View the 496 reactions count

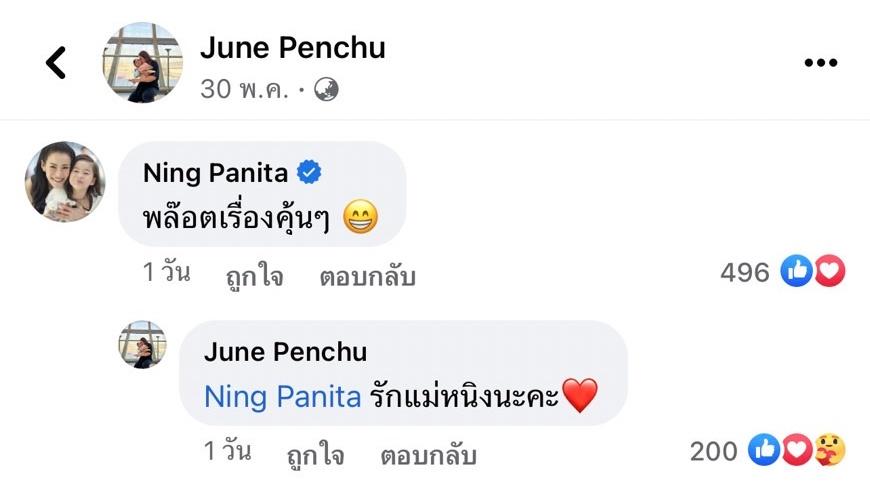745,272
